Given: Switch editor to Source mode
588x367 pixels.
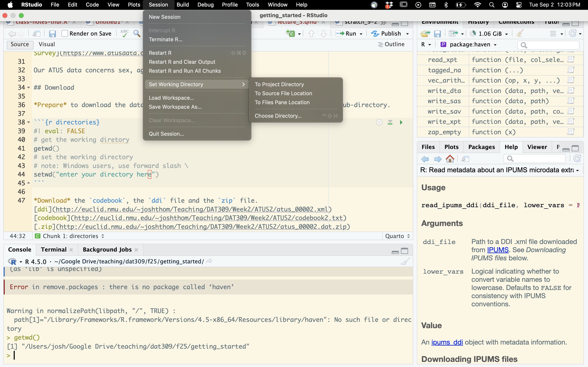Looking at the screenshot, I should coord(20,44).
